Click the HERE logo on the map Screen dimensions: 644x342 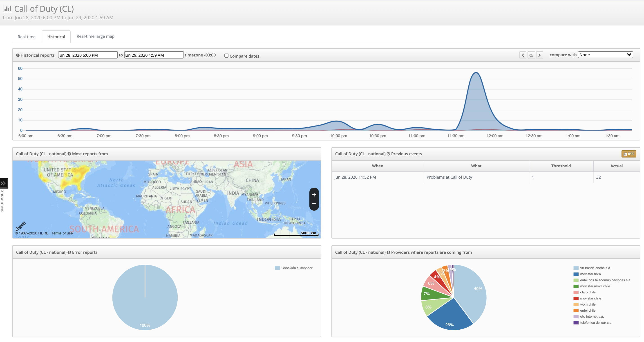point(21,225)
